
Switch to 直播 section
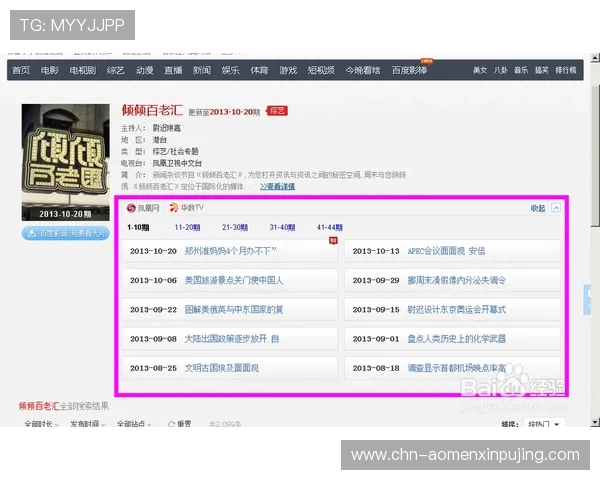(173, 70)
